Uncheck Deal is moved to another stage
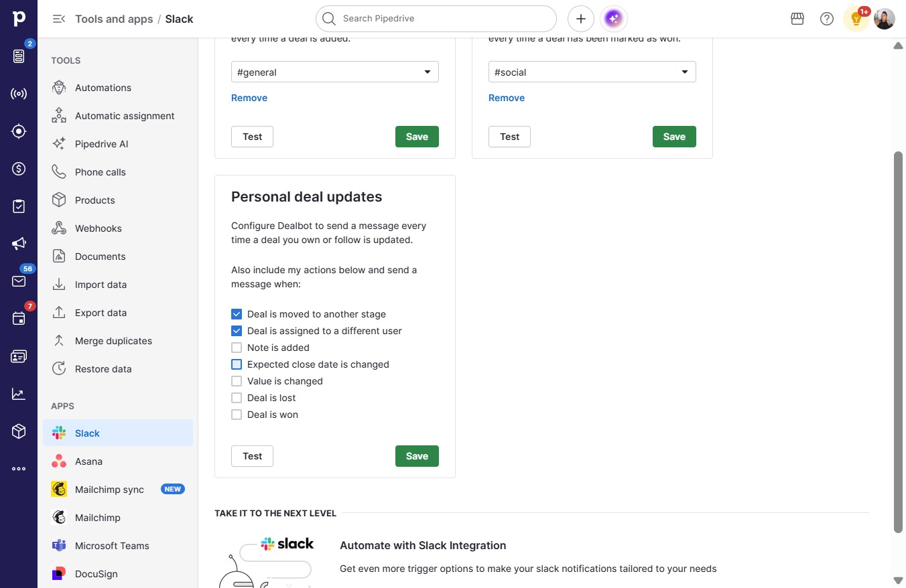Viewport: 906px width, 588px height. pyautogui.click(x=236, y=314)
